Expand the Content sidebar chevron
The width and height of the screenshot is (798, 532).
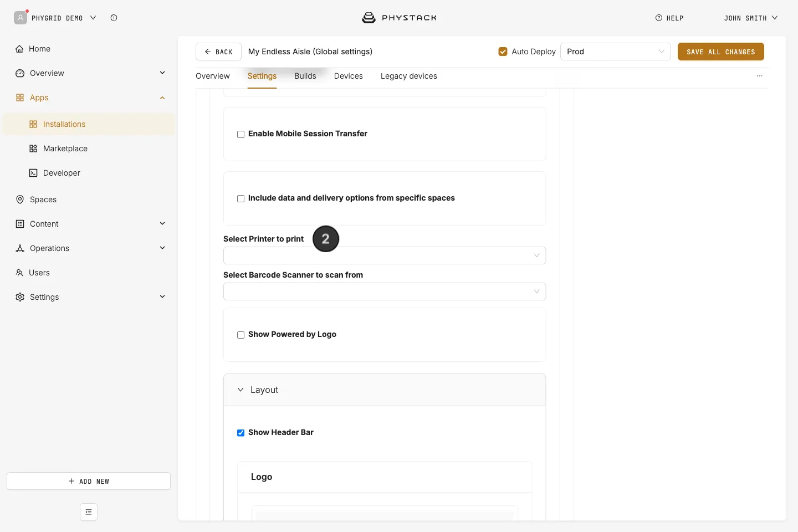click(162, 223)
